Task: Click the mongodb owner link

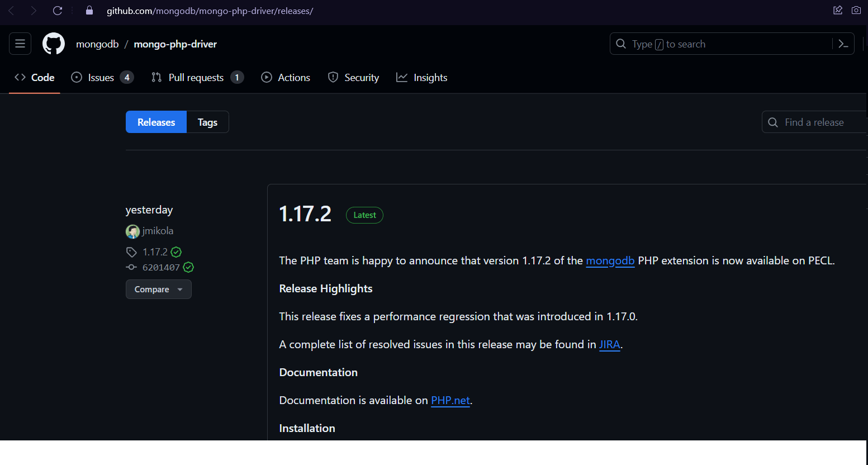Action: click(97, 44)
